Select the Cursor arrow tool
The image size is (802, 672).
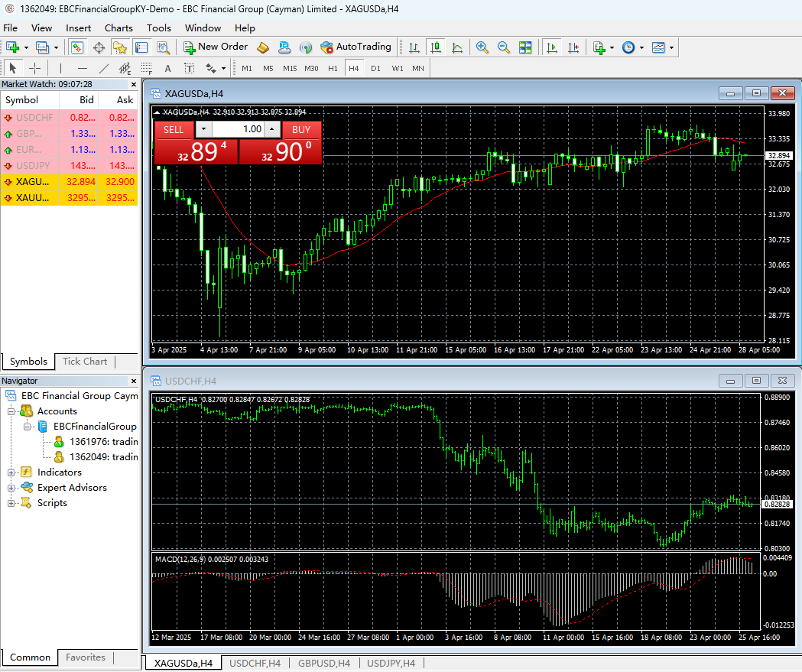pyautogui.click(x=13, y=68)
